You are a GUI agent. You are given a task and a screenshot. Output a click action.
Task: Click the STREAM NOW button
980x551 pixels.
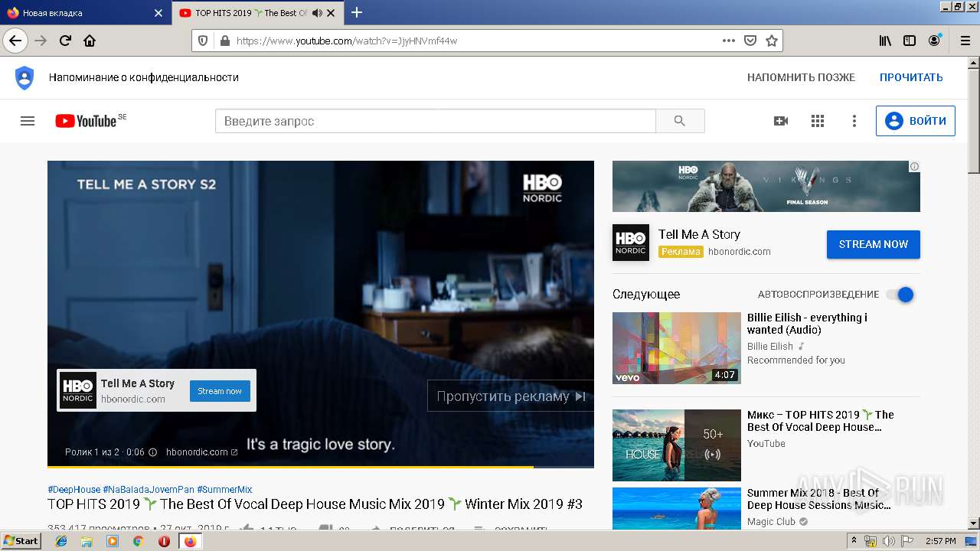tap(874, 244)
